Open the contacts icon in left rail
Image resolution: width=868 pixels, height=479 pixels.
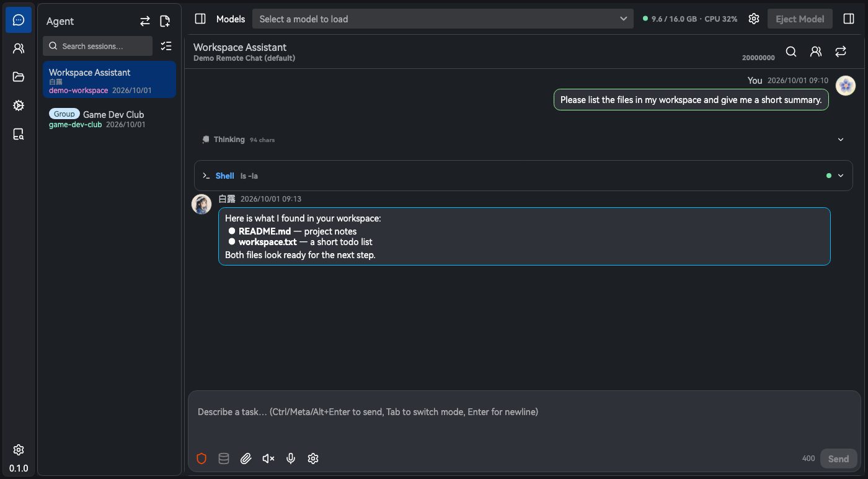pos(19,48)
